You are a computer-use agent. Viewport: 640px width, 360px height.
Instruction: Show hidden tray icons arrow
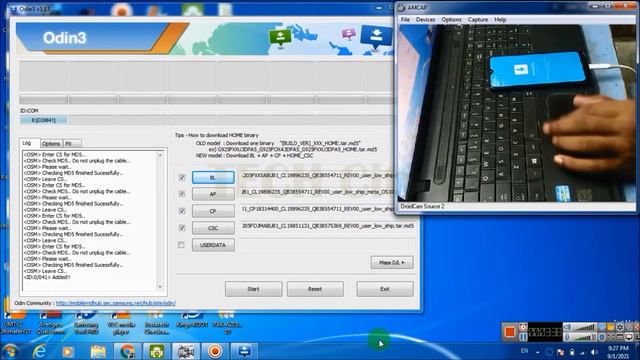click(x=538, y=352)
